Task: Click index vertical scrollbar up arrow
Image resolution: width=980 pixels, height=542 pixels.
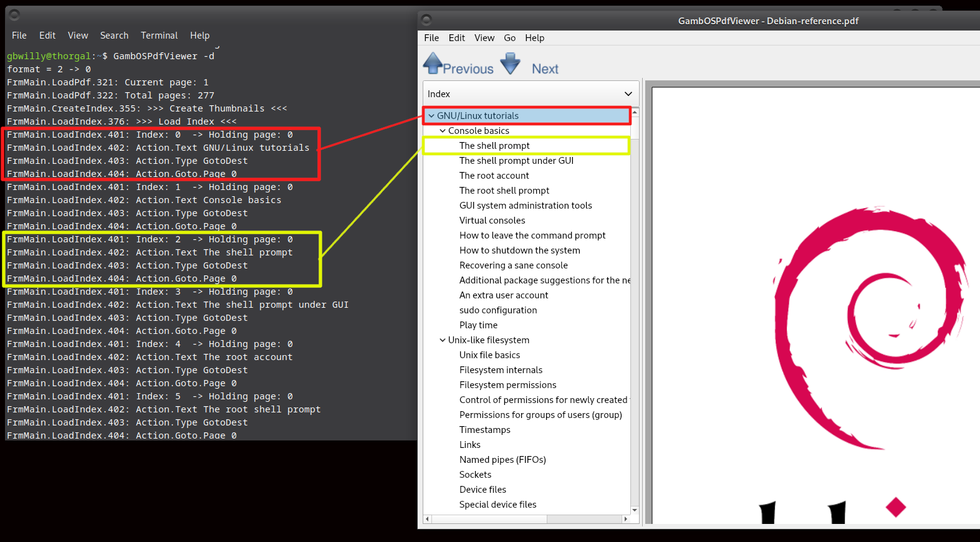Action: 635,112
